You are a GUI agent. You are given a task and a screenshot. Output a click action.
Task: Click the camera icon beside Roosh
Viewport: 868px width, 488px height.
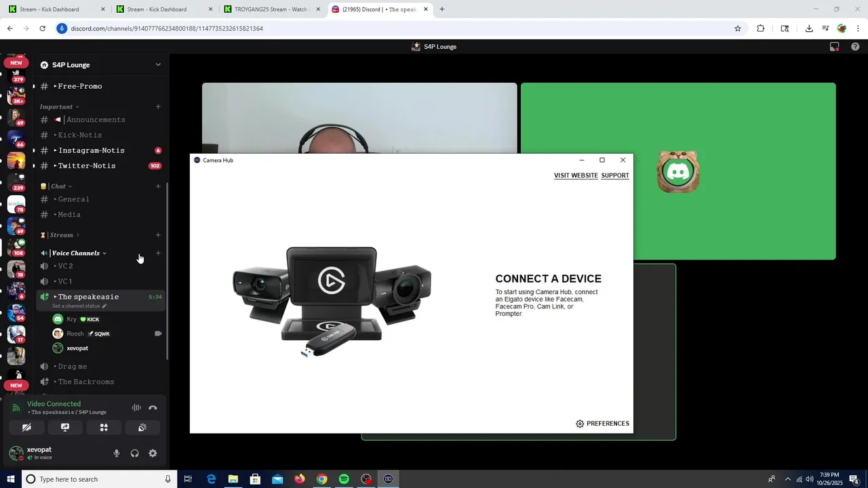coord(158,333)
